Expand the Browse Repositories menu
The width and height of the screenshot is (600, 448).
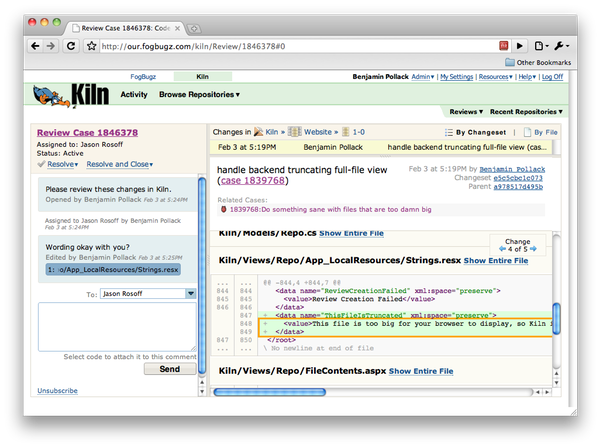[199, 94]
